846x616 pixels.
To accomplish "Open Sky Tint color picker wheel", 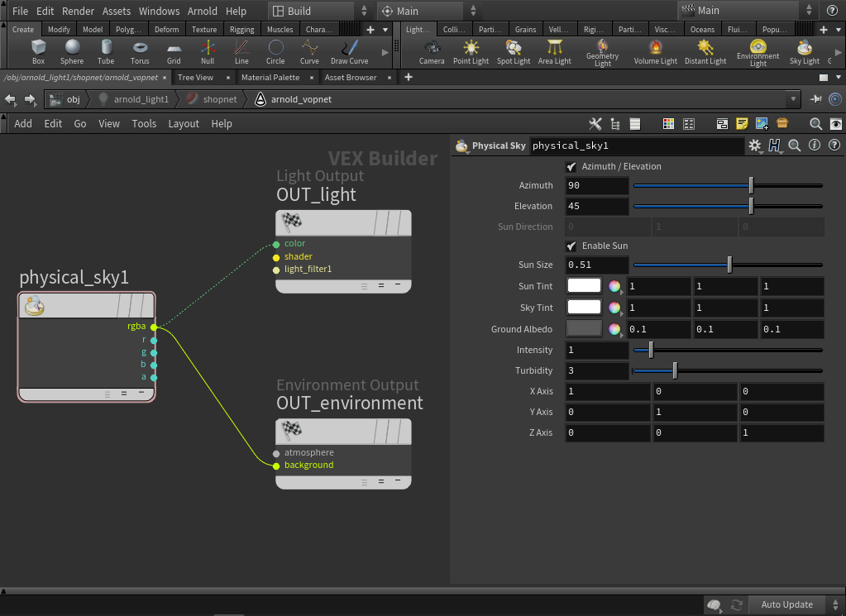I will pos(614,308).
